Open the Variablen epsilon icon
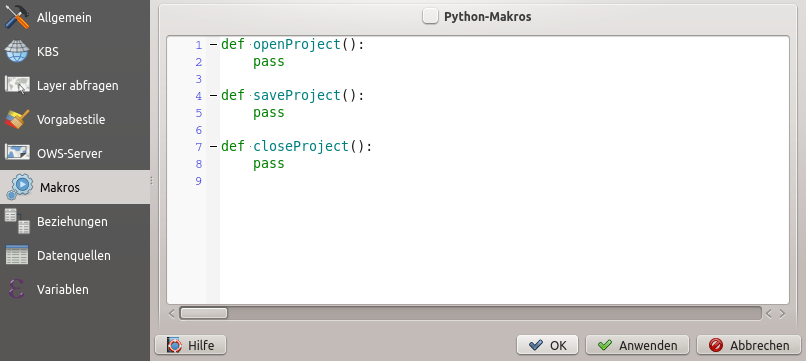The width and height of the screenshot is (806, 361). click(17, 289)
